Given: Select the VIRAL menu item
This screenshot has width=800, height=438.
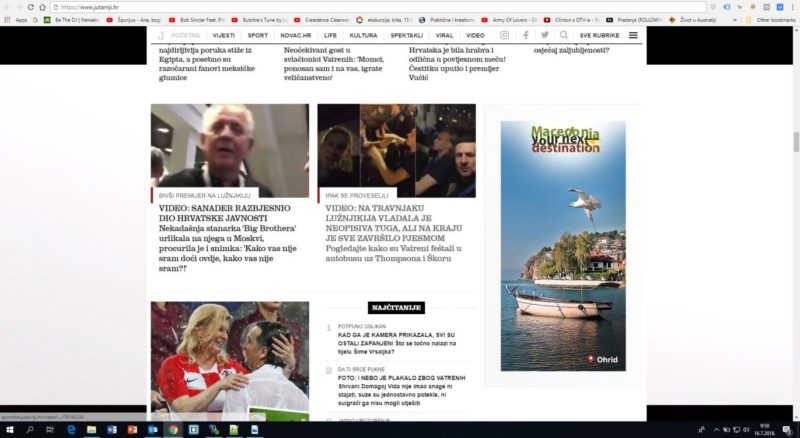Looking at the screenshot, I should click(x=444, y=35).
